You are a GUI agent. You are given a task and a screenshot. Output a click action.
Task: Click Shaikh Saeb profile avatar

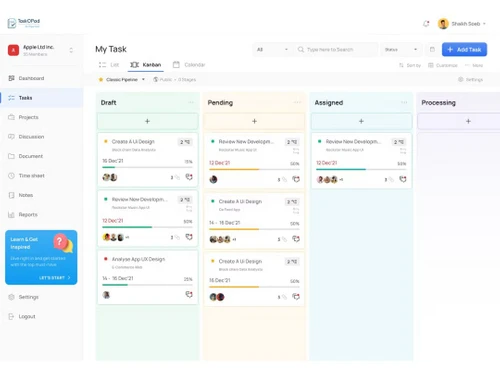(x=443, y=24)
